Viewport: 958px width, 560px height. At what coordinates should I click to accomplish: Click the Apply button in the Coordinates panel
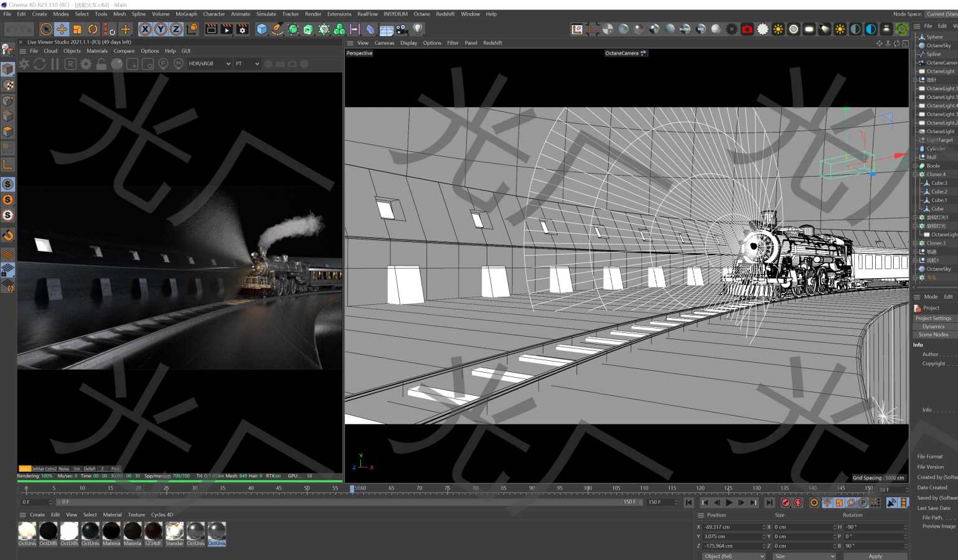[876, 556]
